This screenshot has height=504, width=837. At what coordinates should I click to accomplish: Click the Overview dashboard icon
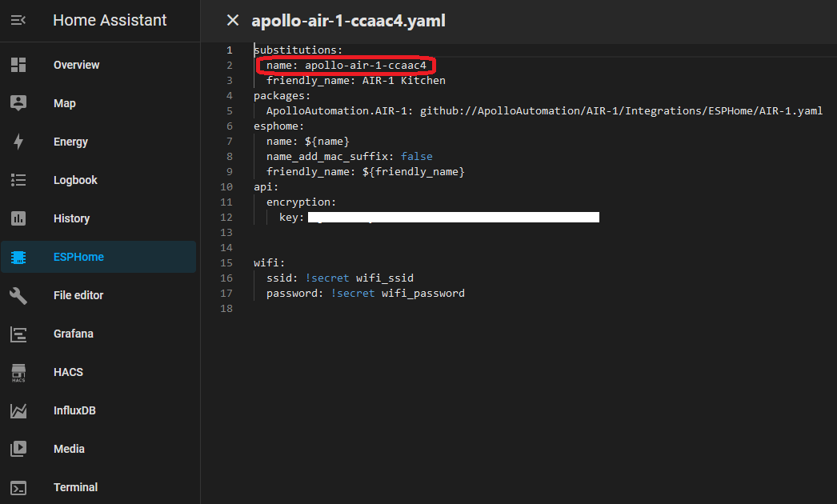(18, 65)
